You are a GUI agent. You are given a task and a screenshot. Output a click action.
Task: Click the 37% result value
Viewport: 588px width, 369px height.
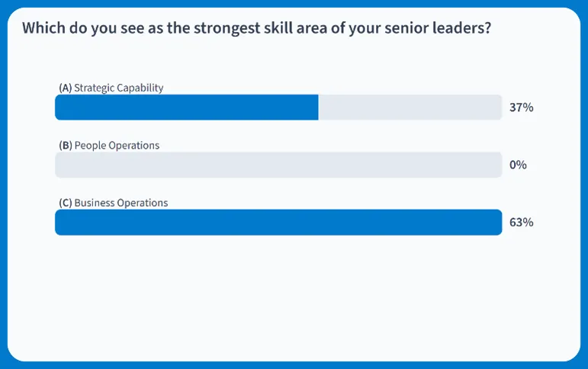[521, 107]
